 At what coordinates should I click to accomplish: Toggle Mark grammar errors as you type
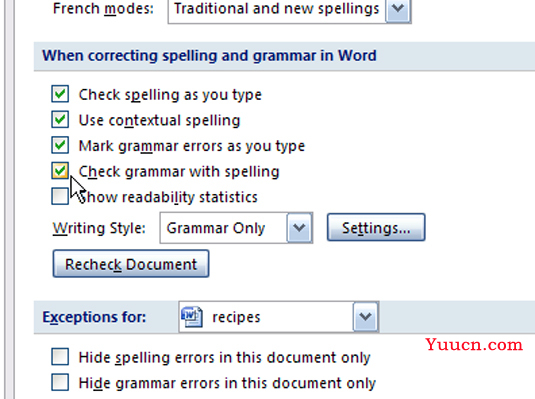(60, 145)
